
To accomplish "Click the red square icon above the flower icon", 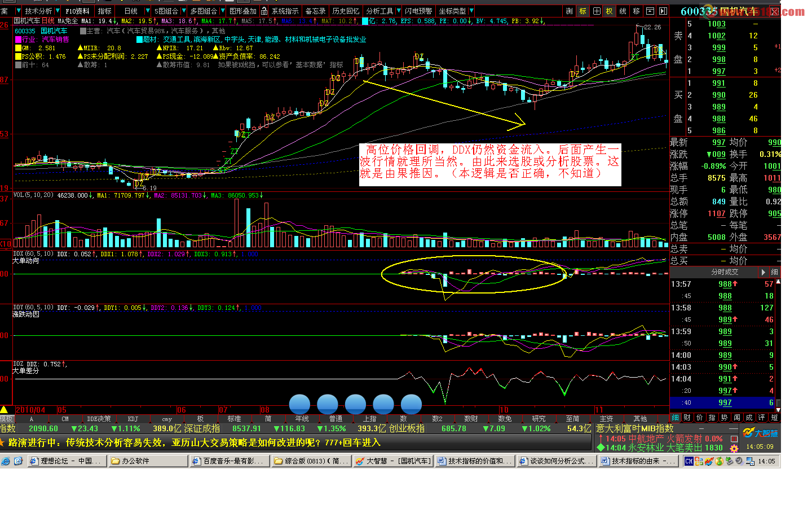I will click(734, 439).
